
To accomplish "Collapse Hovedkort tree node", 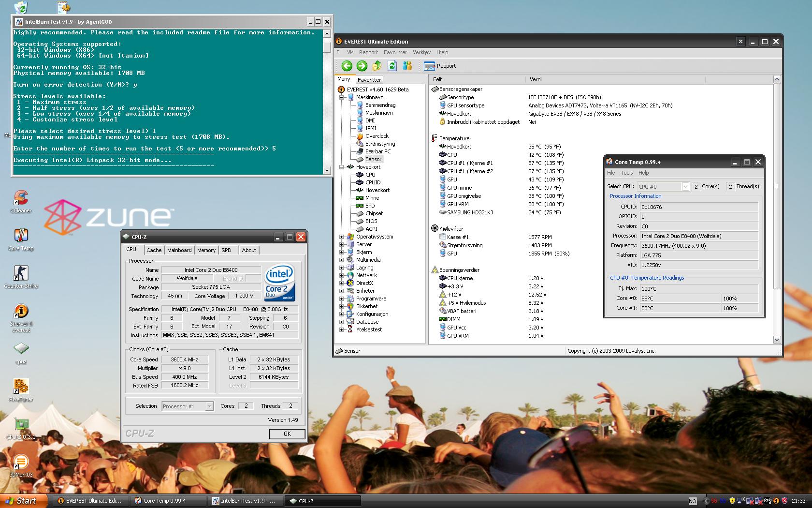I will click(x=342, y=167).
